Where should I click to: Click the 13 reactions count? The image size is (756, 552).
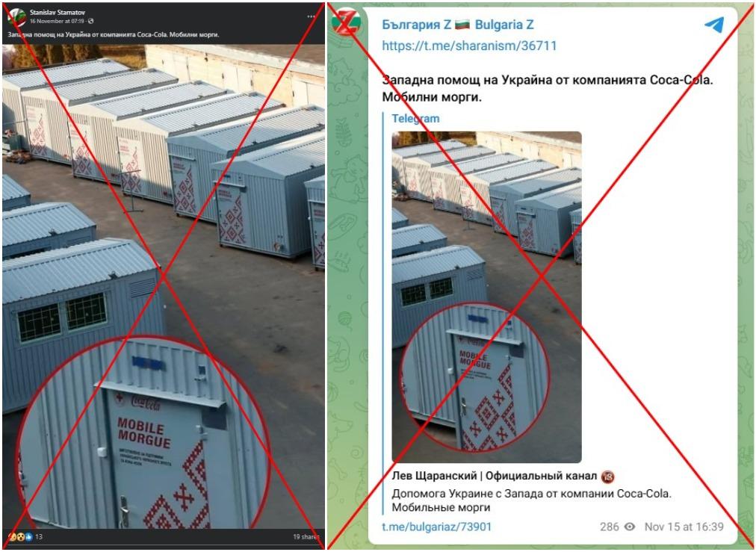[x=39, y=536]
